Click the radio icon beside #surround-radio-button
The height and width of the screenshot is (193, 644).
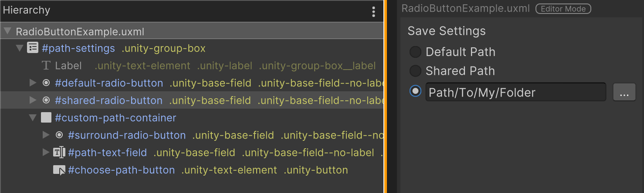click(x=59, y=135)
